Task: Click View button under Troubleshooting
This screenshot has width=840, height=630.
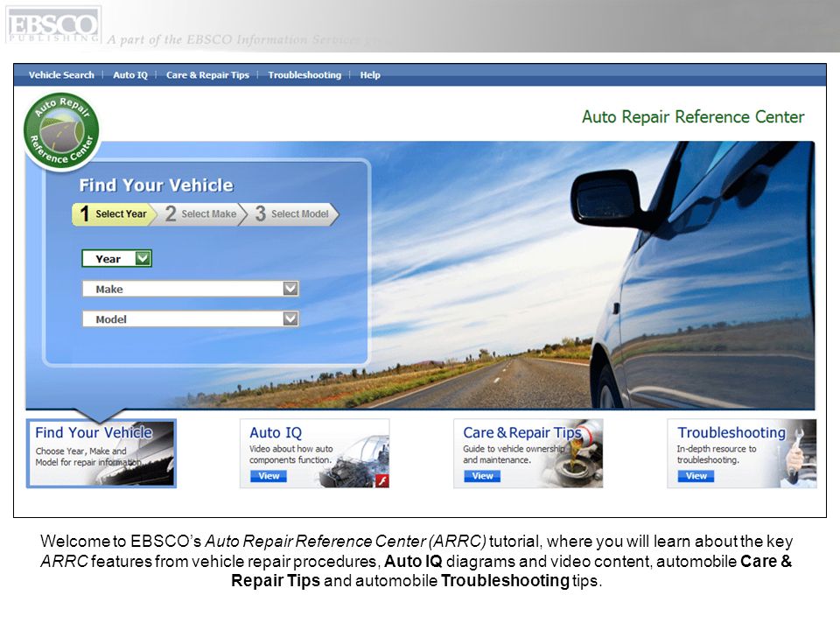Action: pyautogui.click(x=696, y=476)
